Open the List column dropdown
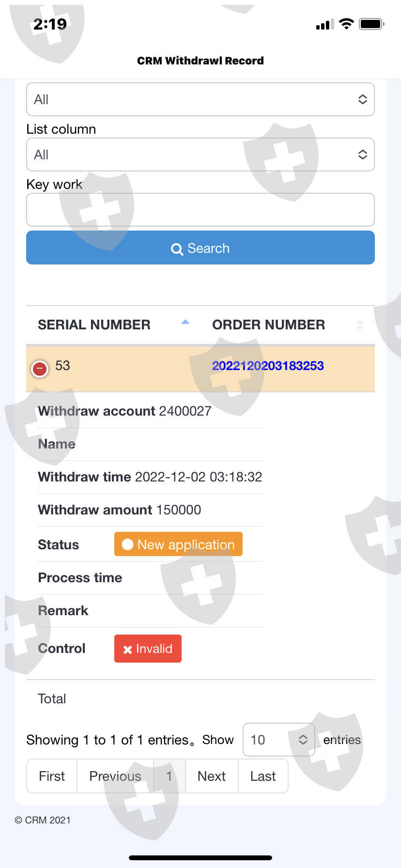The height and width of the screenshot is (868, 401). point(200,155)
